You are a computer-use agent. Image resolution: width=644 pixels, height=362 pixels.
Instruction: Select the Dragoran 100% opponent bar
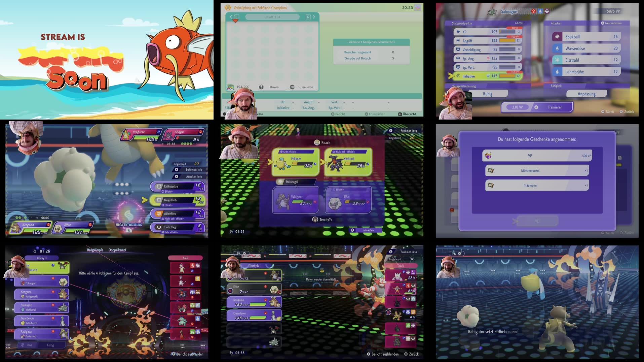(x=141, y=135)
